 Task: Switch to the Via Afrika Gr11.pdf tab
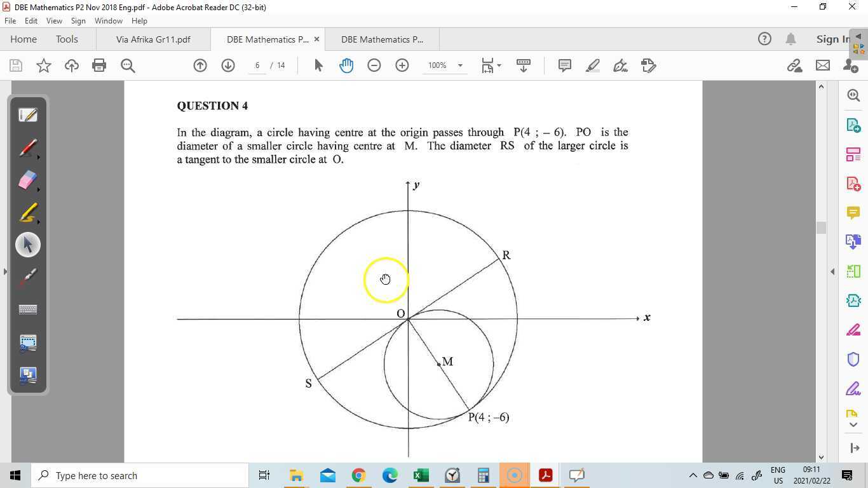153,39
